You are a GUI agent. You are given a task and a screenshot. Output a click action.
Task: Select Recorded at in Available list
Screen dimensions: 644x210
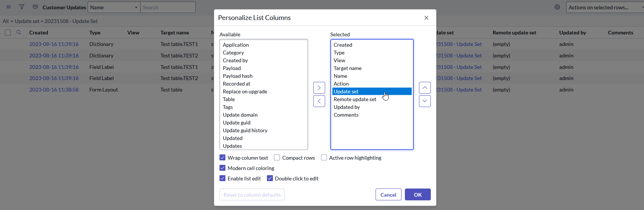click(x=264, y=84)
